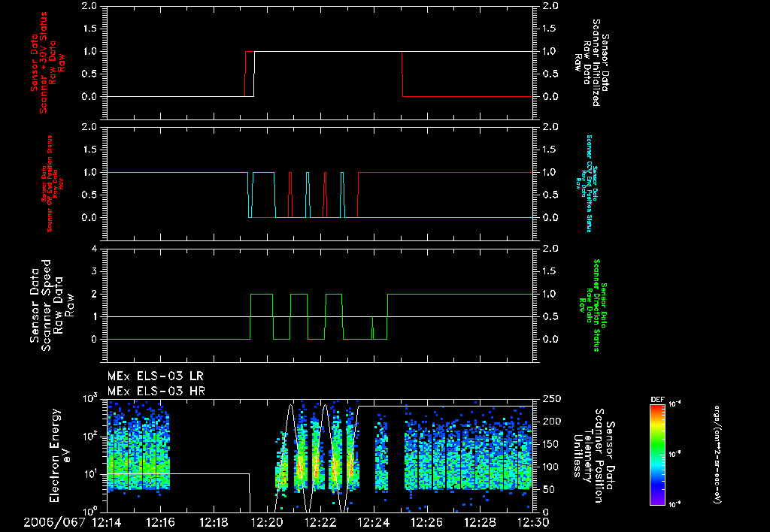
Task: Click the 10^3 electron energy tick label
Action: click(90, 398)
